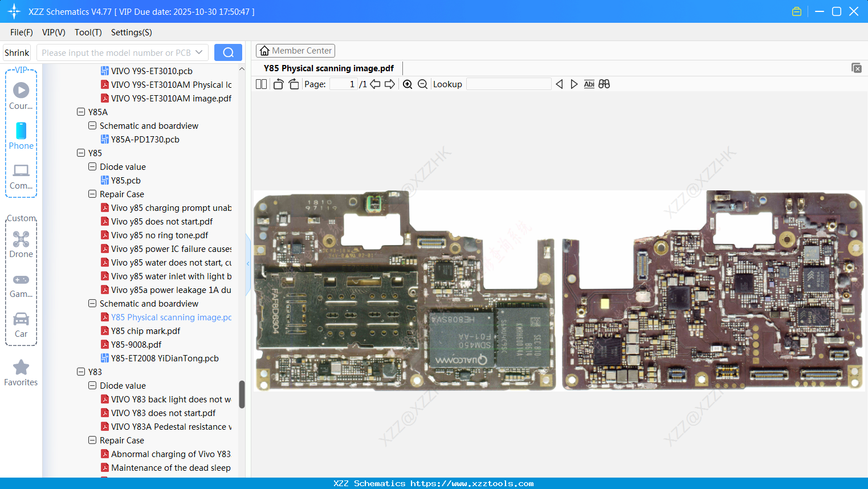Rotate the page clockwise
Image resolution: width=868 pixels, height=489 pixels.
point(293,84)
